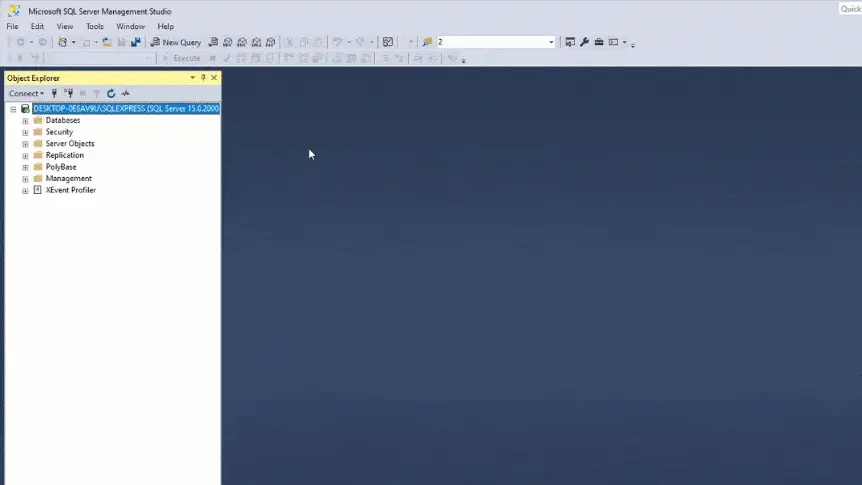This screenshot has height=485, width=862.
Task: Click the SSMS application icon in title bar
Action: click(x=14, y=10)
